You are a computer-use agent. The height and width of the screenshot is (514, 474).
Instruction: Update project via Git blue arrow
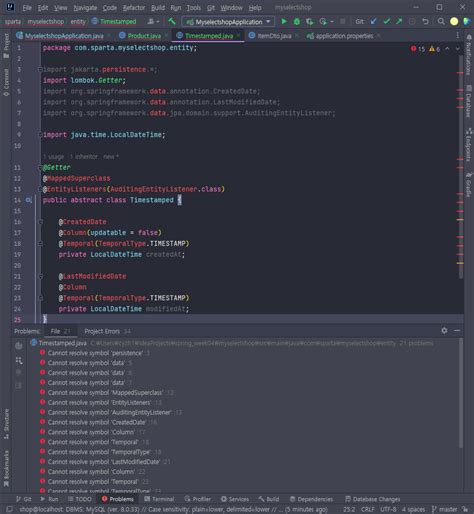point(374,21)
